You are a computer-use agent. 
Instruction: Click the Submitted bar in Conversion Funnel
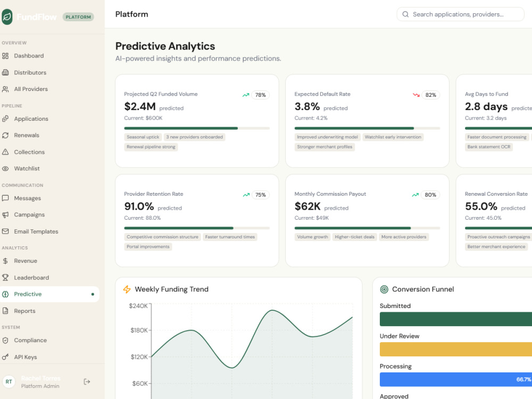tap(456, 319)
